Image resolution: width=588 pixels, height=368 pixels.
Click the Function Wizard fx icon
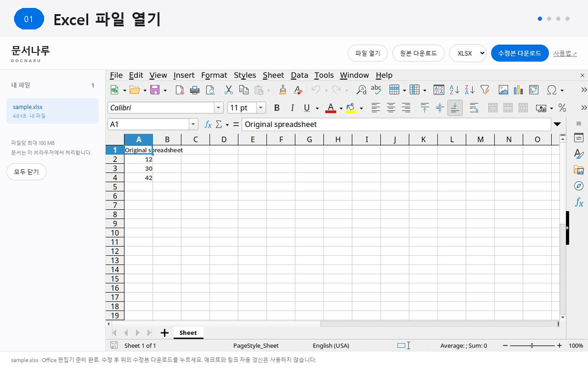(208, 125)
